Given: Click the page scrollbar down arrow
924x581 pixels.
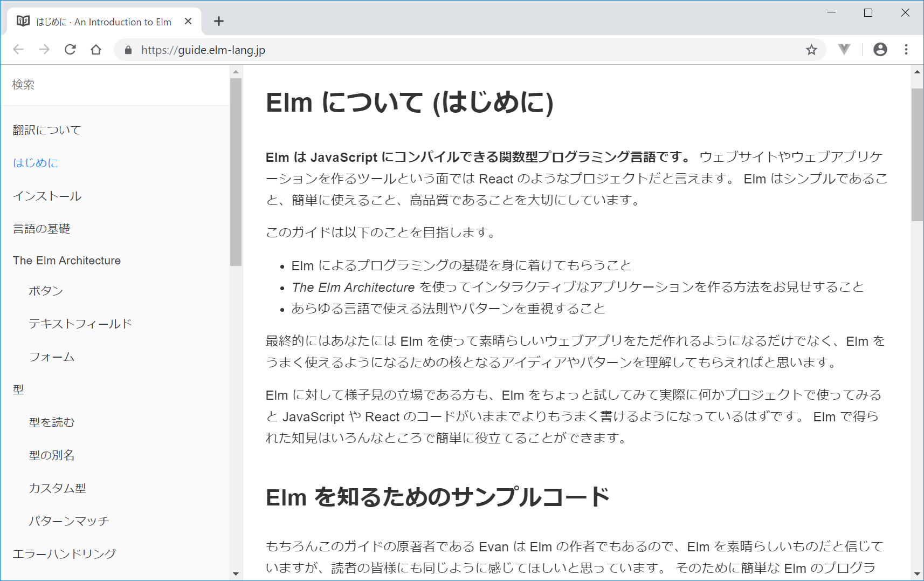Looking at the screenshot, I should tap(917, 574).
